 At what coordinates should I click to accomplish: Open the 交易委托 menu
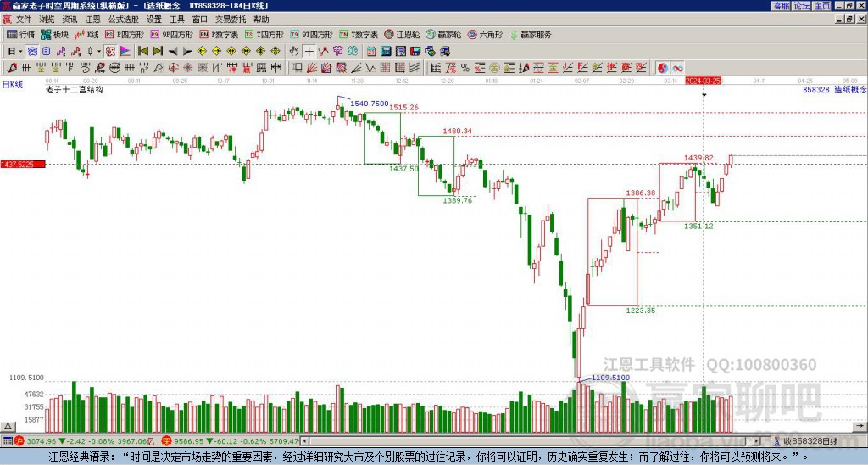pos(231,20)
